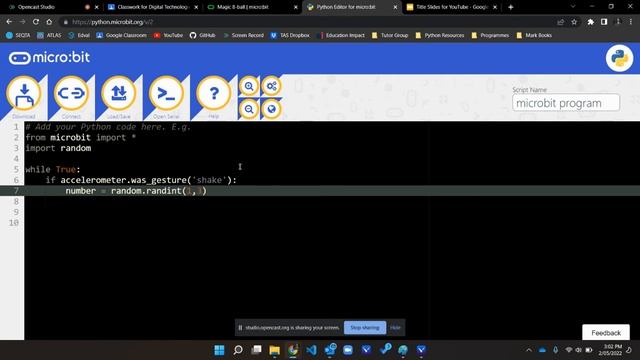Zoom in the code editor text
The image size is (640, 360).
pyautogui.click(x=249, y=86)
